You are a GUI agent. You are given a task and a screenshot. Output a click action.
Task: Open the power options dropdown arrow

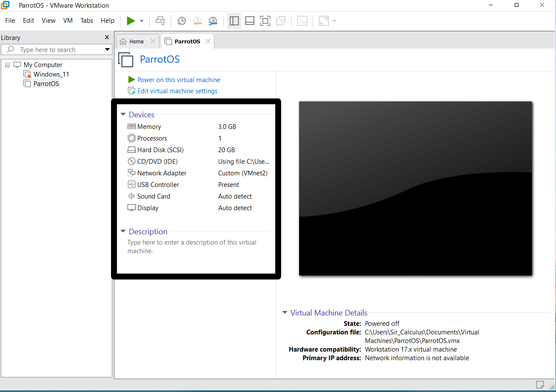[142, 21]
